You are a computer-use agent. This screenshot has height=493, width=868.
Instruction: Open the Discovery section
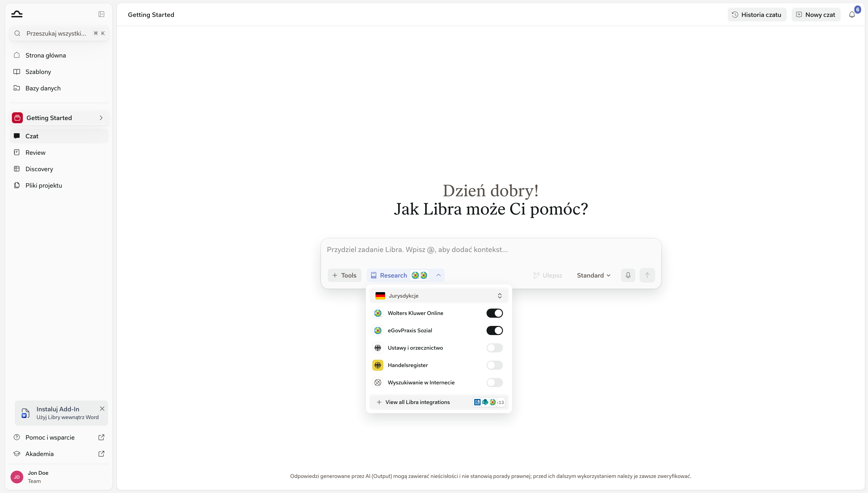point(59,169)
